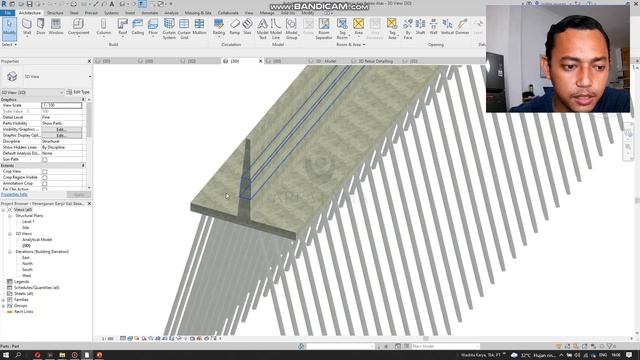Open the Level 1 structural plan

tap(28, 222)
